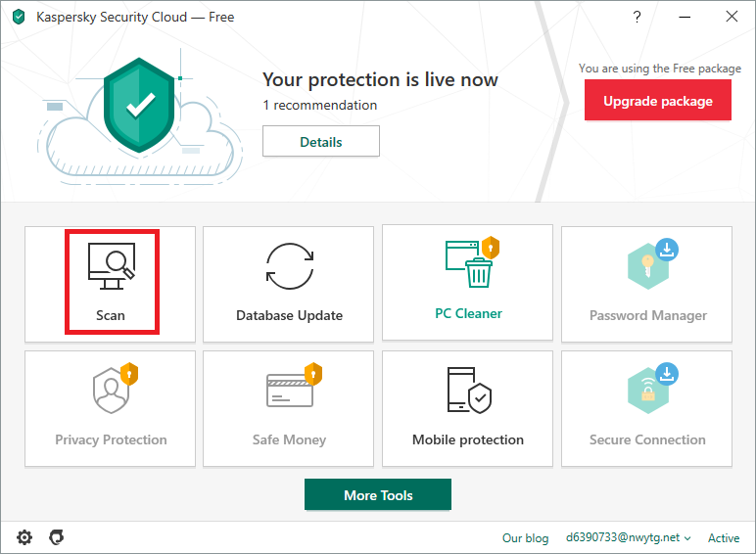Image resolution: width=756 pixels, height=554 pixels.
Task: Click the Password Manager label
Action: [x=648, y=315]
